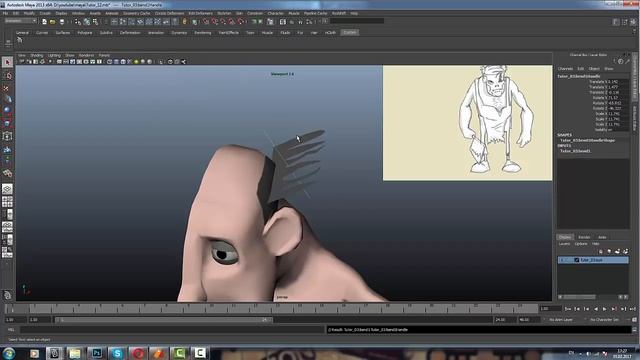Open the file explorer taskbar icon
Screen dimensions: 640x360
click(x=75, y=353)
